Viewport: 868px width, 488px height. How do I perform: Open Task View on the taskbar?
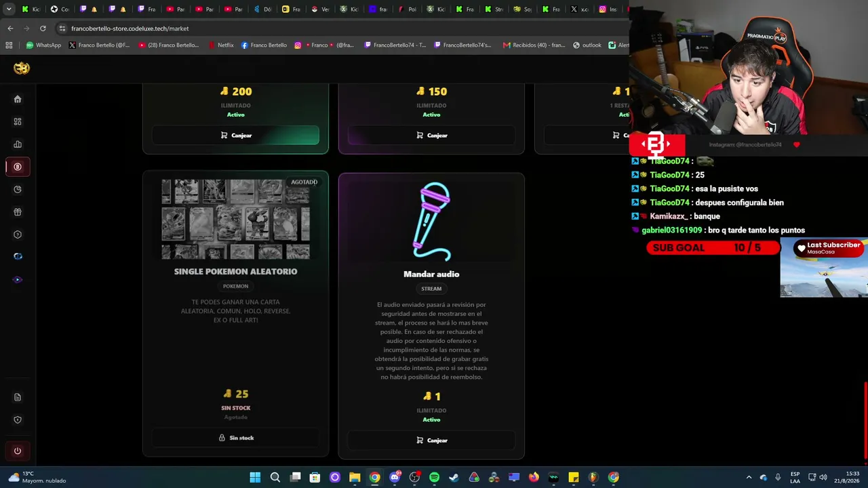point(295,477)
